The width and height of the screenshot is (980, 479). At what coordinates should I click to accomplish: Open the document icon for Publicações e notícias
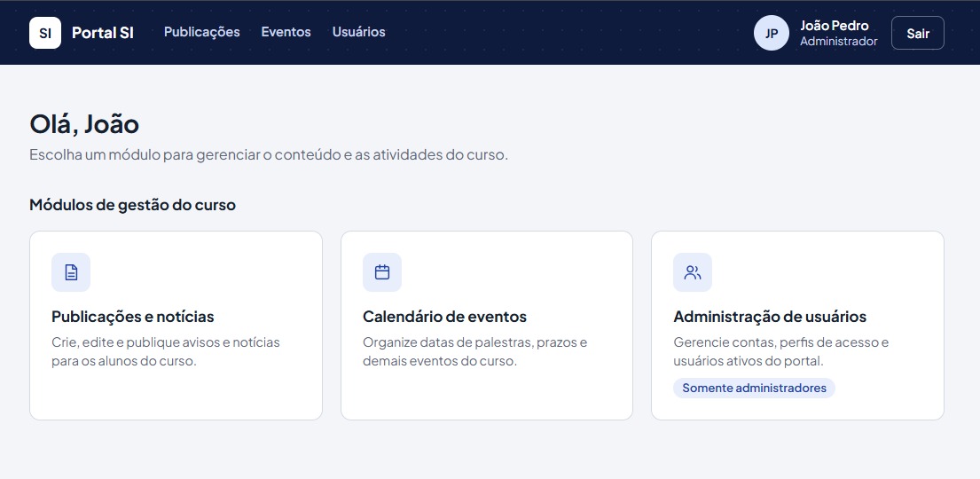pyautogui.click(x=71, y=272)
